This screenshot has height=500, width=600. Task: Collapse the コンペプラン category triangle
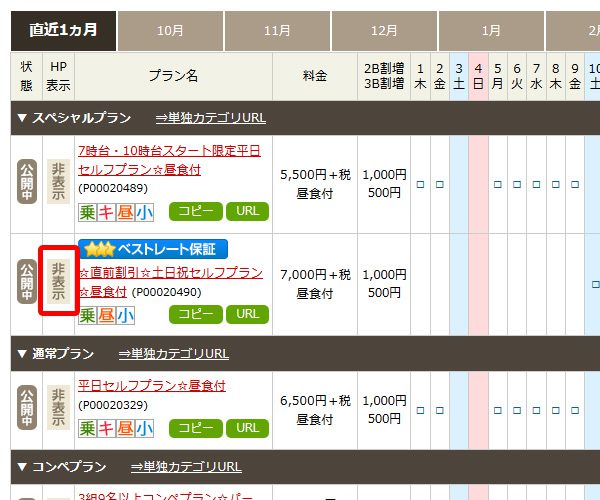22,467
